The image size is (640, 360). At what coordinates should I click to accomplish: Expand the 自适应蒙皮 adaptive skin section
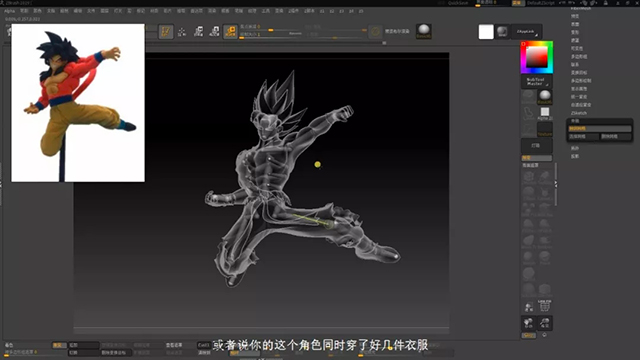[x=581, y=105]
